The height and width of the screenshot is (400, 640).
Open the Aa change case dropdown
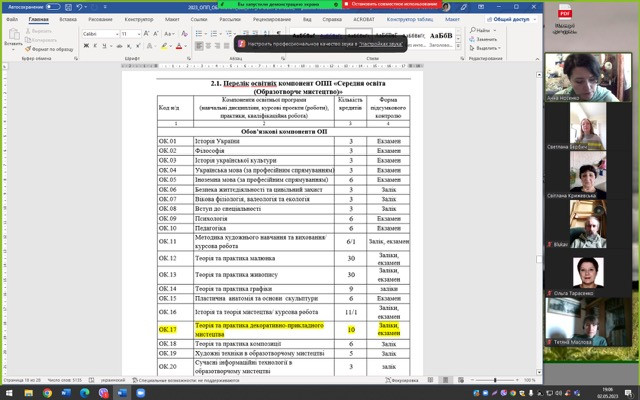coord(169,34)
